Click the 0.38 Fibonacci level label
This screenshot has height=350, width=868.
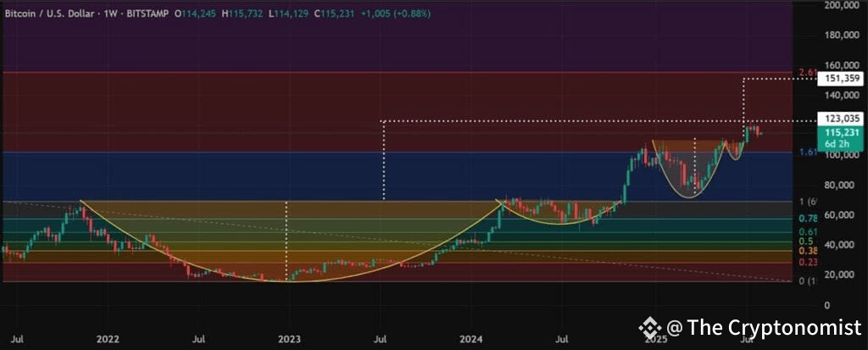click(808, 251)
